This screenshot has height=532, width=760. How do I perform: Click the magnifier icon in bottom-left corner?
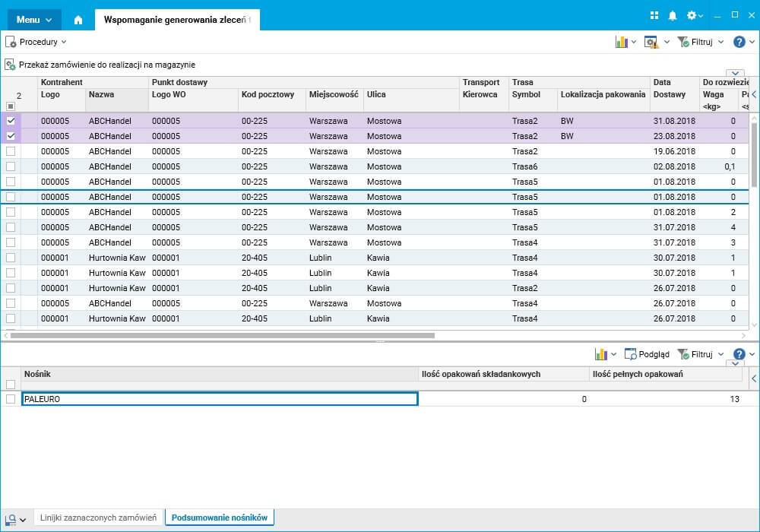(x=11, y=519)
